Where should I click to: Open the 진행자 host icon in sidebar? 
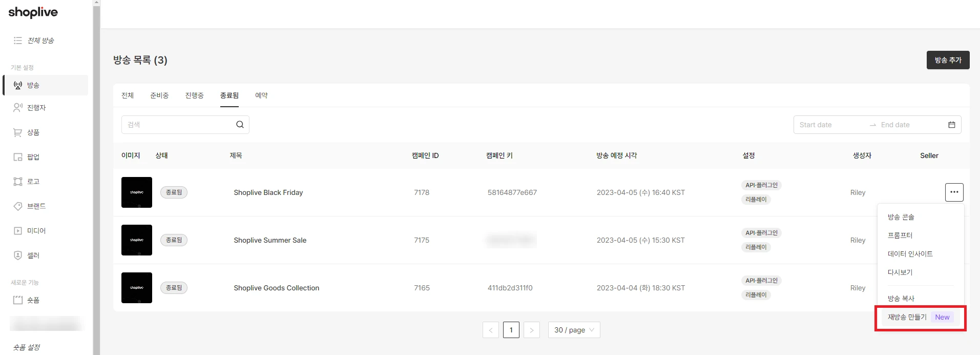click(18, 108)
